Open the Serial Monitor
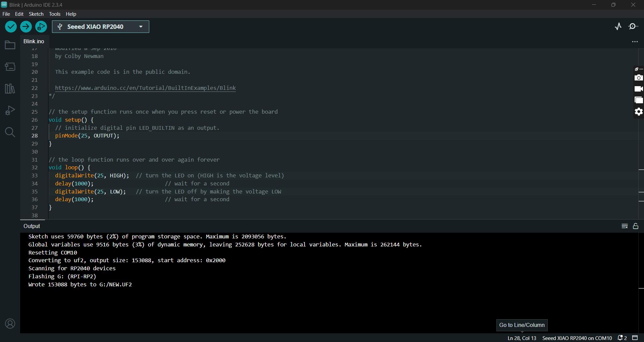Image resolution: width=644 pixels, height=342 pixels. click(633, 26)
